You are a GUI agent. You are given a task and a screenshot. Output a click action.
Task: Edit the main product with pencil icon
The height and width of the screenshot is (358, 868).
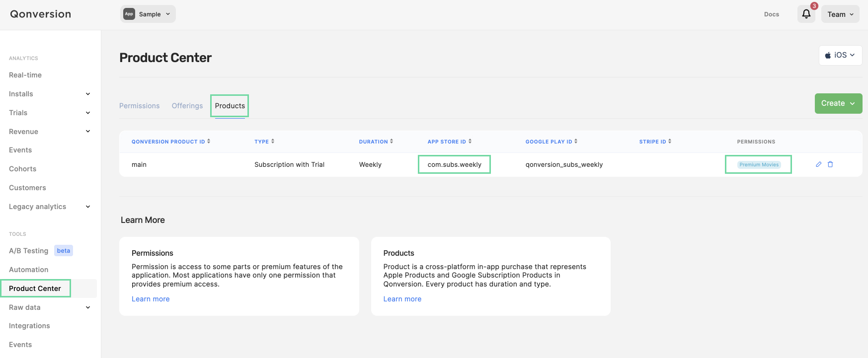tap(818, 164)
